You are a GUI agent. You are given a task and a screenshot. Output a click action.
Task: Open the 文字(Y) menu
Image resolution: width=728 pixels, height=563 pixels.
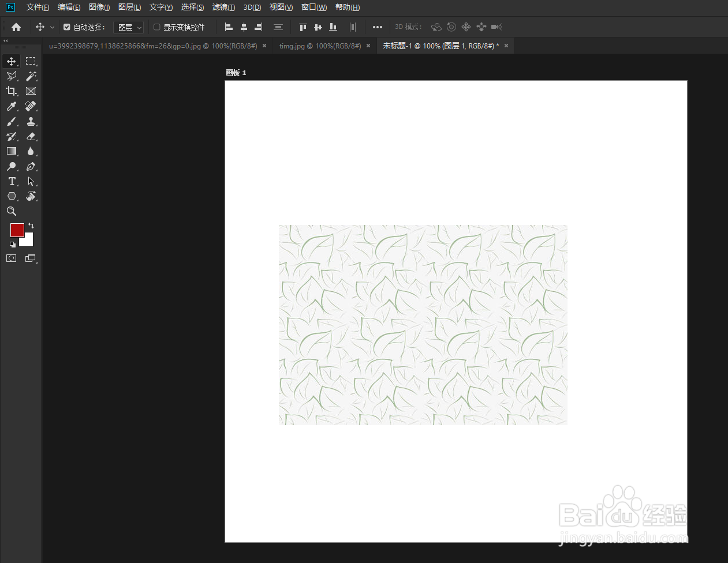click(160, 7)
